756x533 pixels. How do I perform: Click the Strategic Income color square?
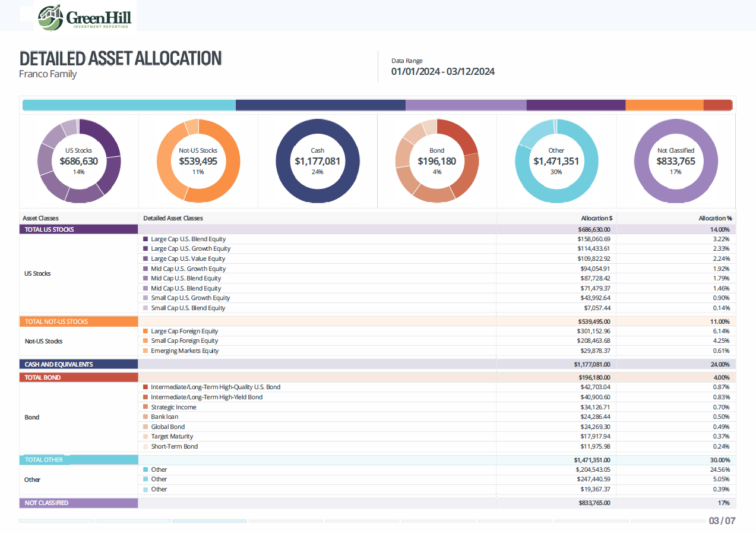pos(145,407)
